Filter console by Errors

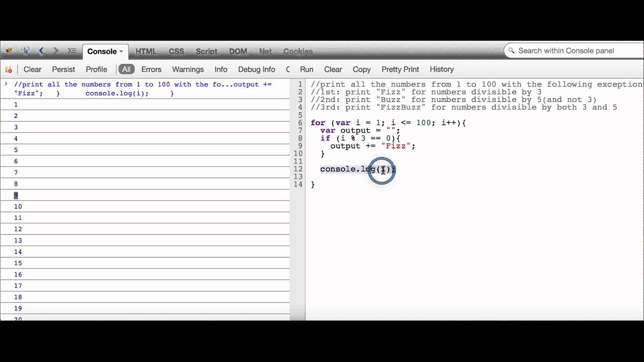point(151,69)
